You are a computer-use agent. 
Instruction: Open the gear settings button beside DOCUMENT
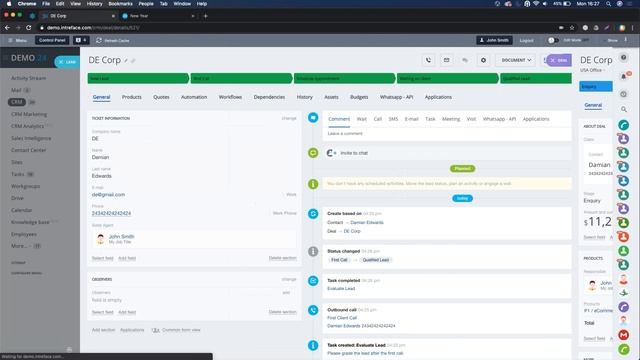[x=483, y=60]
